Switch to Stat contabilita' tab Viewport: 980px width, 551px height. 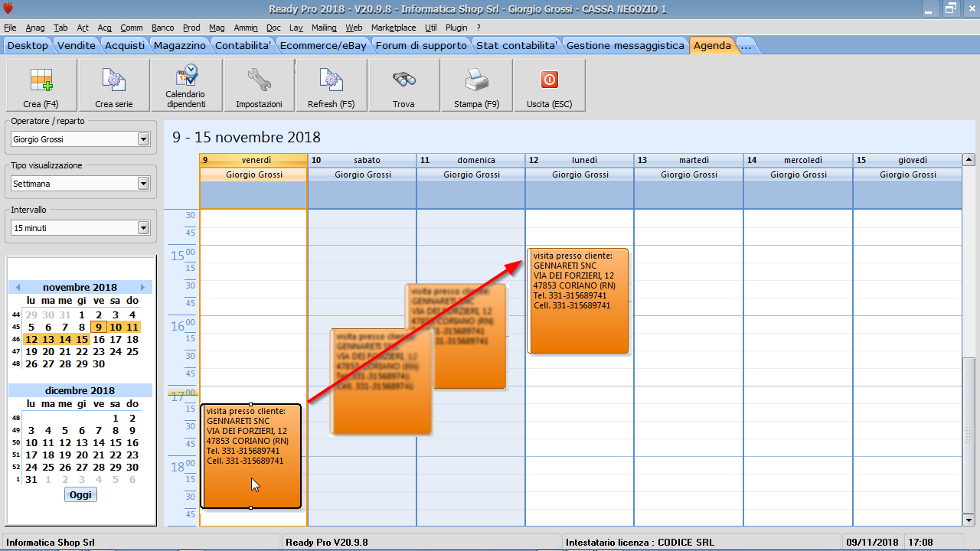(517, 45)
